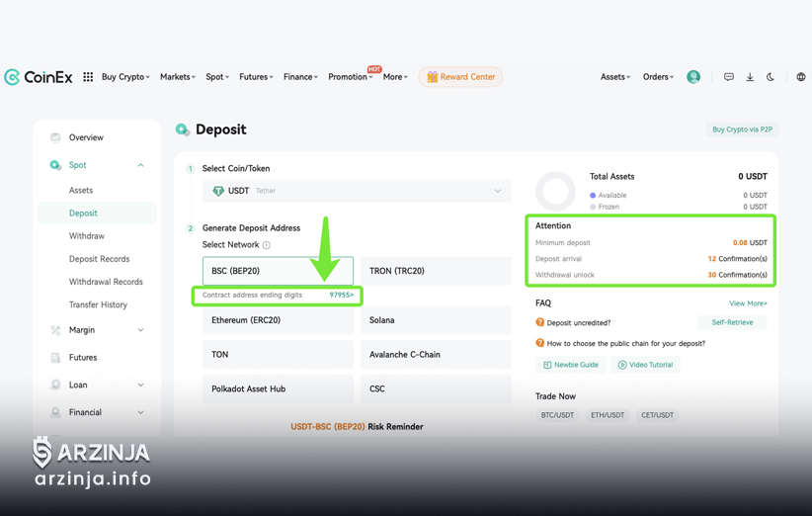Click the Self-Retrieve button

click(732, 322)
